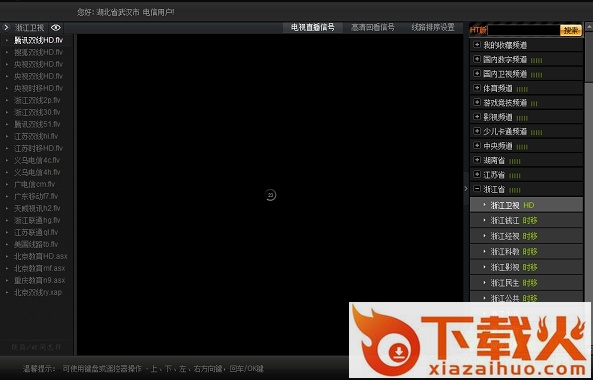This screenshot has height=380, width=593.
Task: Choose the 浙江联通hg.flv line
Action: pyautogui.click(x=37, y=220)
